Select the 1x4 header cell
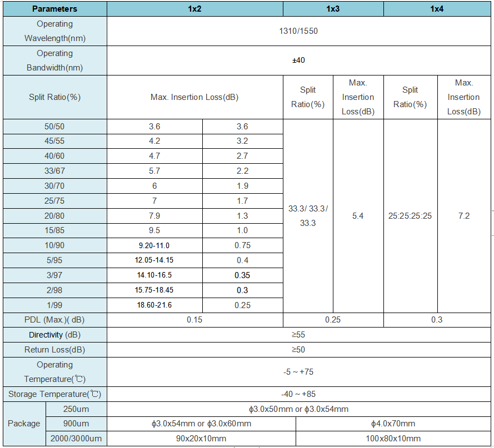 pos(436,9)
